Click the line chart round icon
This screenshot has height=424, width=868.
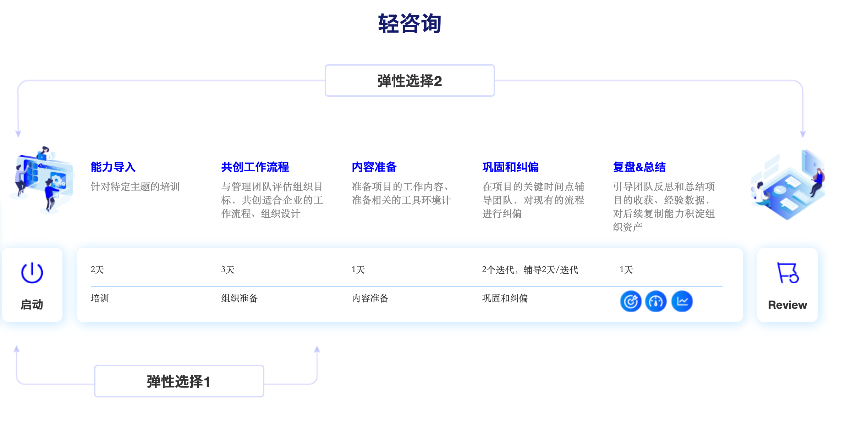coord(682,301)
